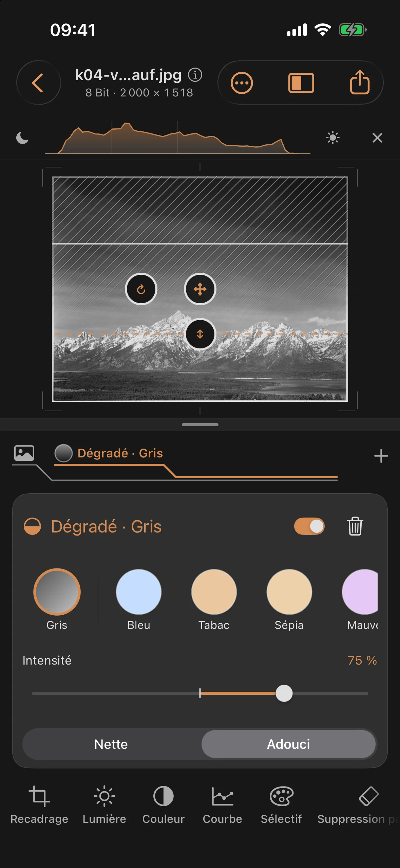Image resolution: width=400 pixels, height=868 pixels.
Task: Open image info next to the filename
Action: pos(195,75)
